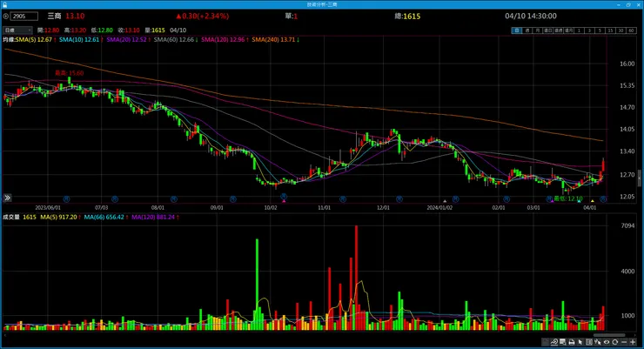
Task: Open the 日線 chart period dropdown
Action: [17, 30]
